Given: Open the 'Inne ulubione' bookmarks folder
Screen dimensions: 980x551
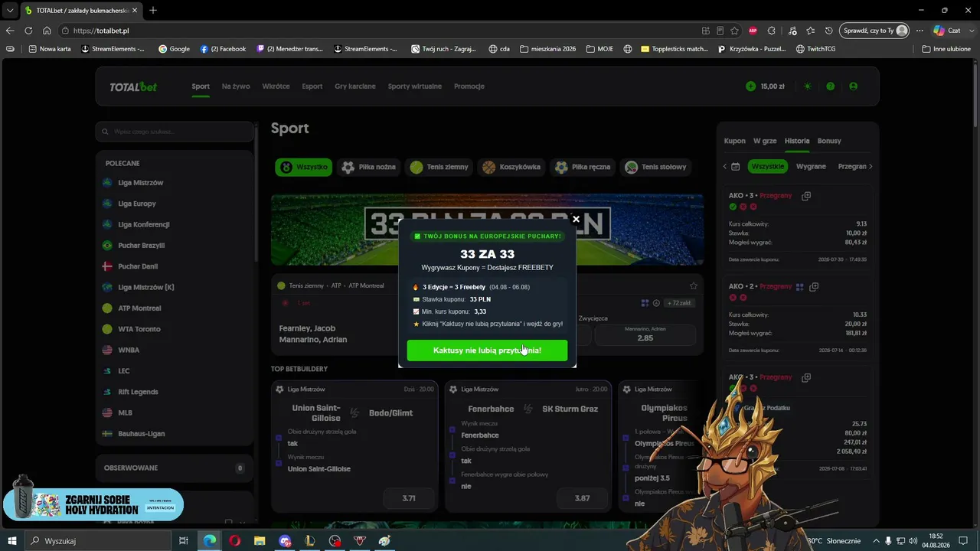Looking at the screenshot, I should [946, 49].
